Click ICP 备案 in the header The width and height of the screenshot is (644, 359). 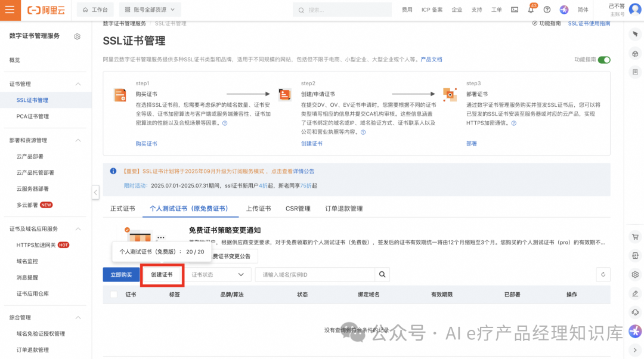[x=432, y=10]
